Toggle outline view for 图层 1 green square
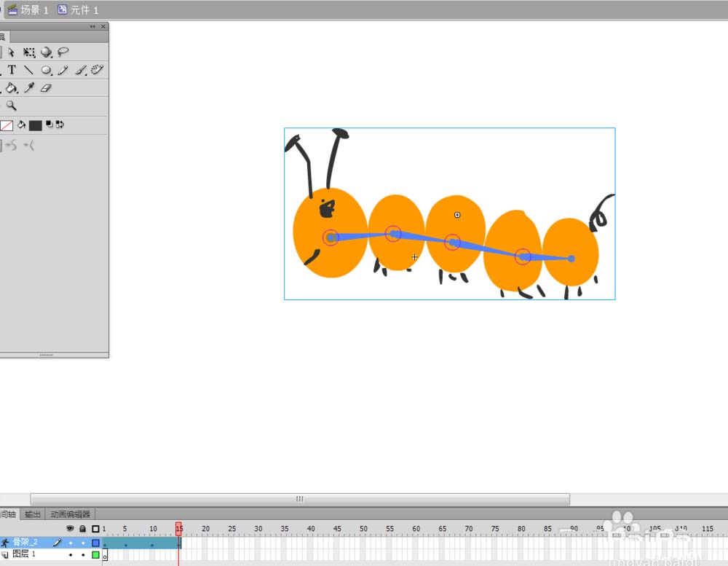Screen dimensions: 728x566 coord(95,555)
